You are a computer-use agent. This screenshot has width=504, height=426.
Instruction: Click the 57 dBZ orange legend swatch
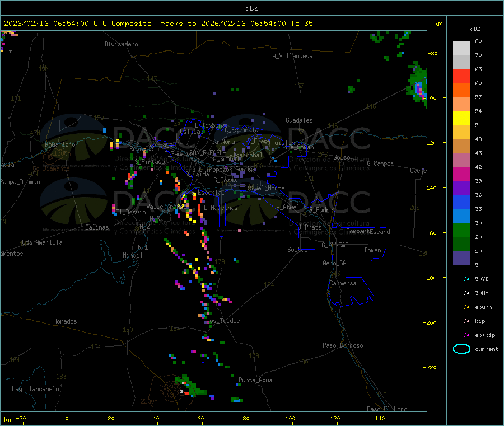click(x=461, y=90)
